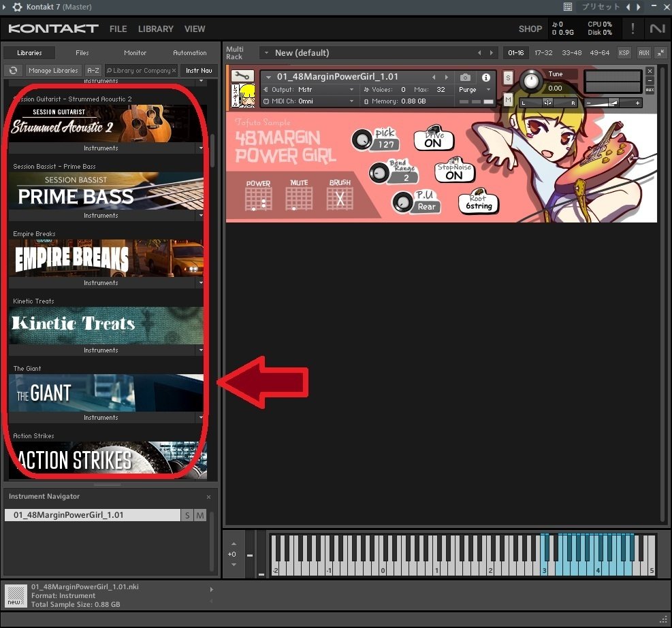The image size is (672, 628).
Task: Close the Instrument Navigator pane
Action: point(209,497)
